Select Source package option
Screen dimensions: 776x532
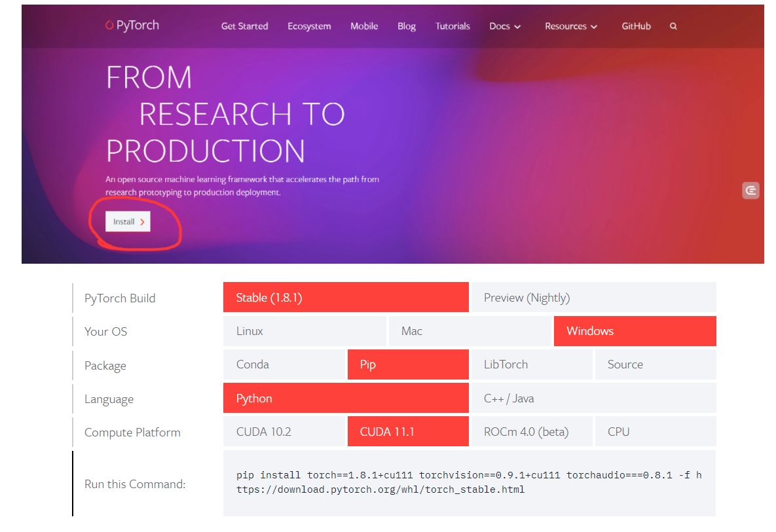(x=656, y=364)
